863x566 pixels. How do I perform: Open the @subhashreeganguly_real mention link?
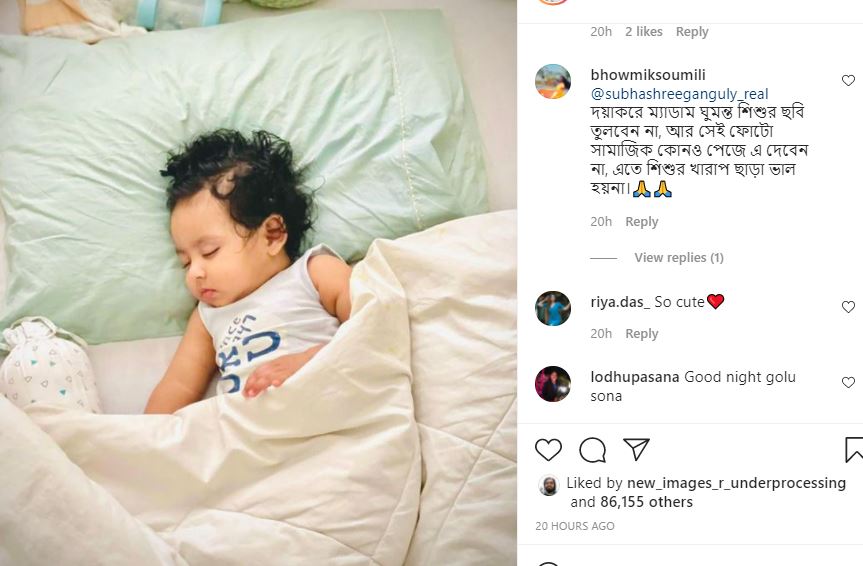click(x=679, y=94)
